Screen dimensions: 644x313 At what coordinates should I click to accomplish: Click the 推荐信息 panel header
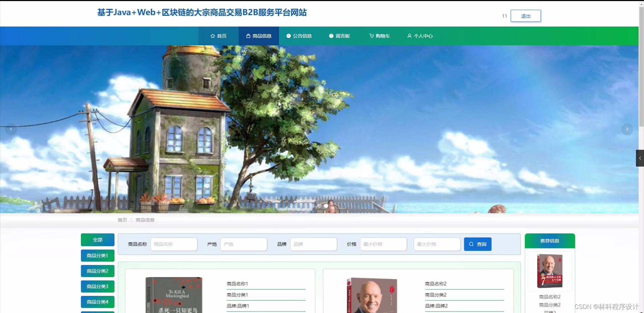point(550,241)
